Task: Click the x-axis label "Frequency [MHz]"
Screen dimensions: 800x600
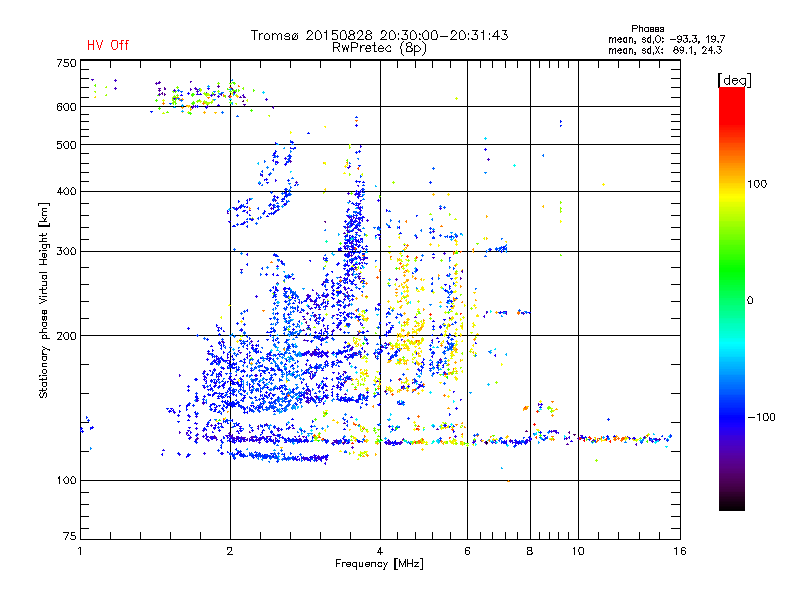Action: 379,564
